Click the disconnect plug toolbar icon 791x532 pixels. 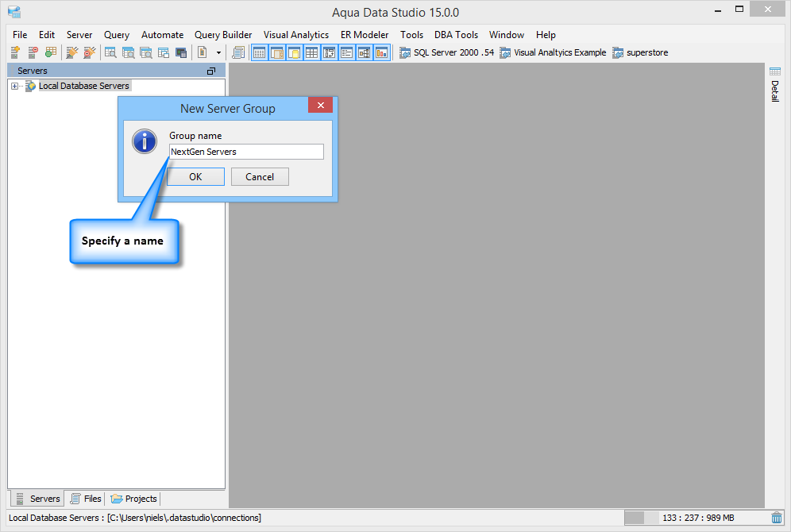[90, 52]
